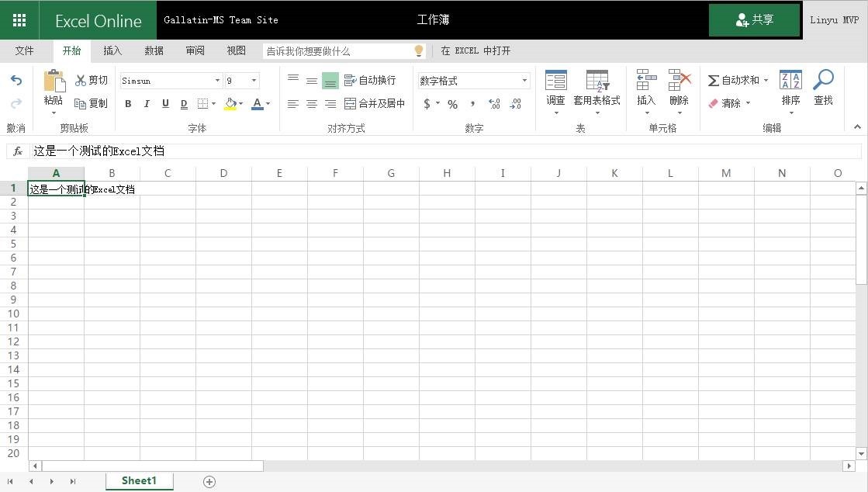This screenshot has width=868, height=492.
Task: Open 套用表格式 format as table
Action: point(597,92)
